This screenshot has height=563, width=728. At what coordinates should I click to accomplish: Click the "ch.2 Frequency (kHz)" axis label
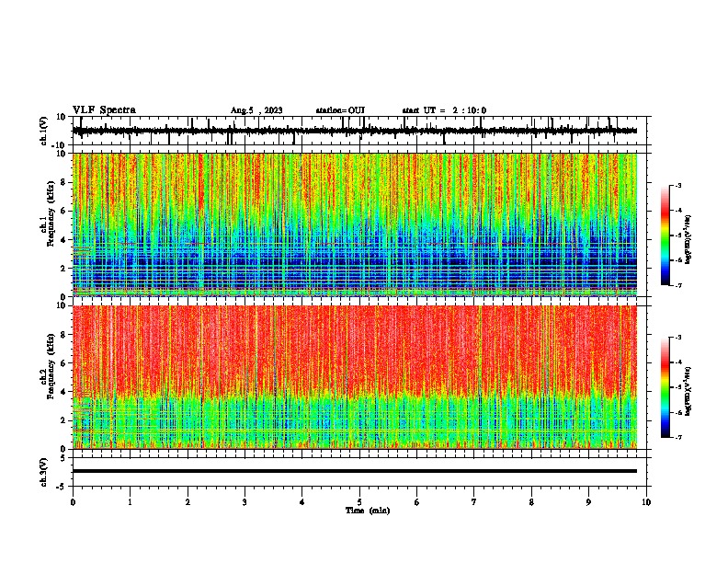[48, 366]
